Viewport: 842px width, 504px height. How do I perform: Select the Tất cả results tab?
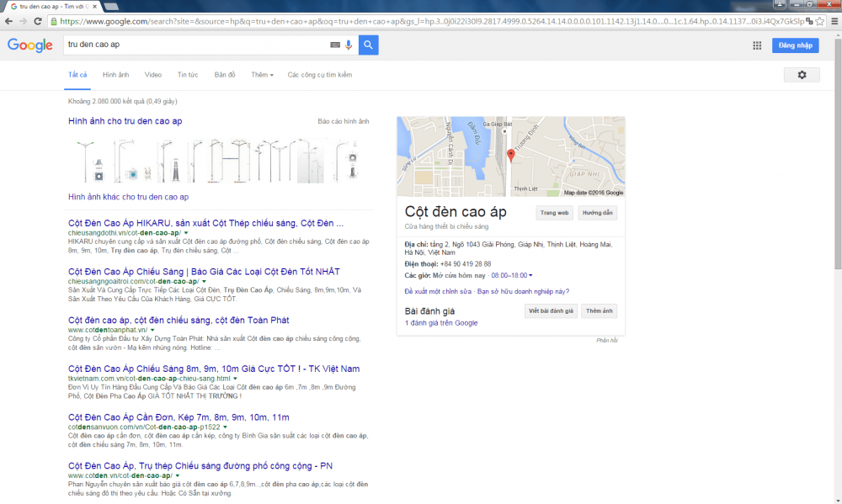[77, 75]
